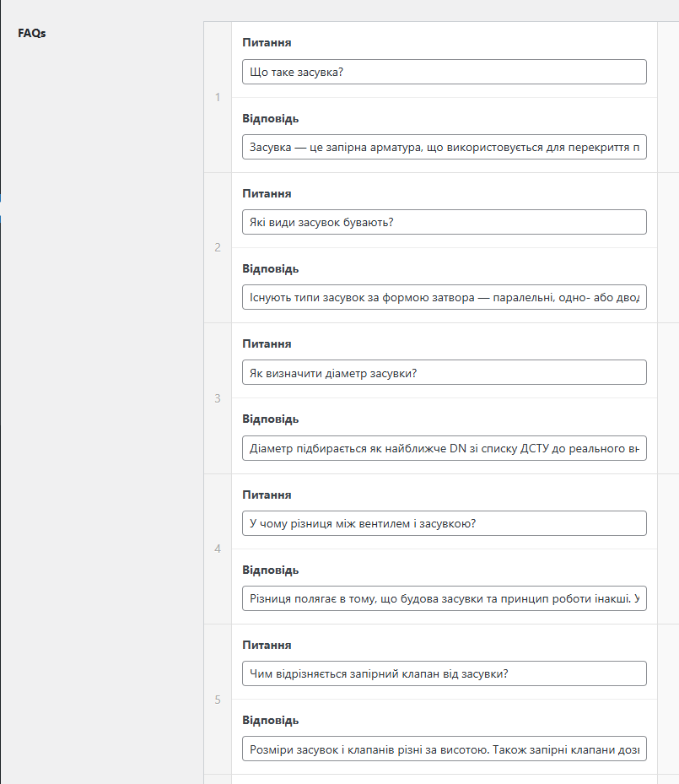Viewport: 679px width, 784px height.
Task: Click the answer beginning 'Існують типи засувок'
Action: [444, 297]
